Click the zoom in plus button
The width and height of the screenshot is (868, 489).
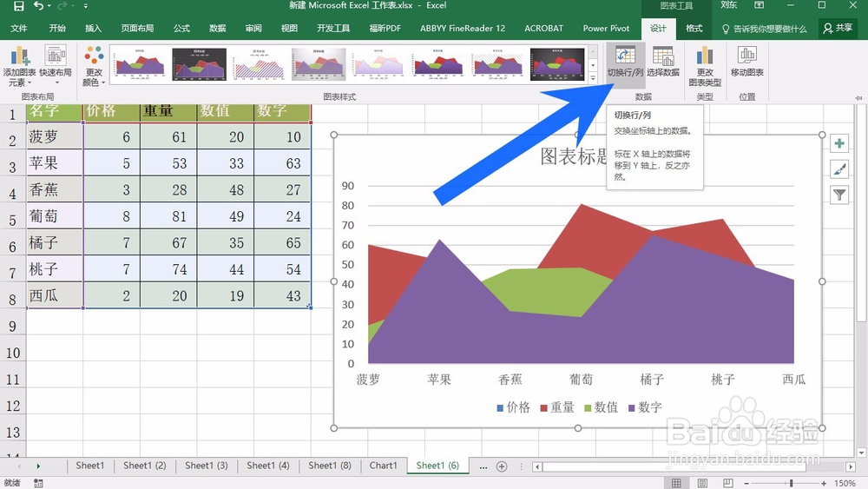(x=824, y=484)
